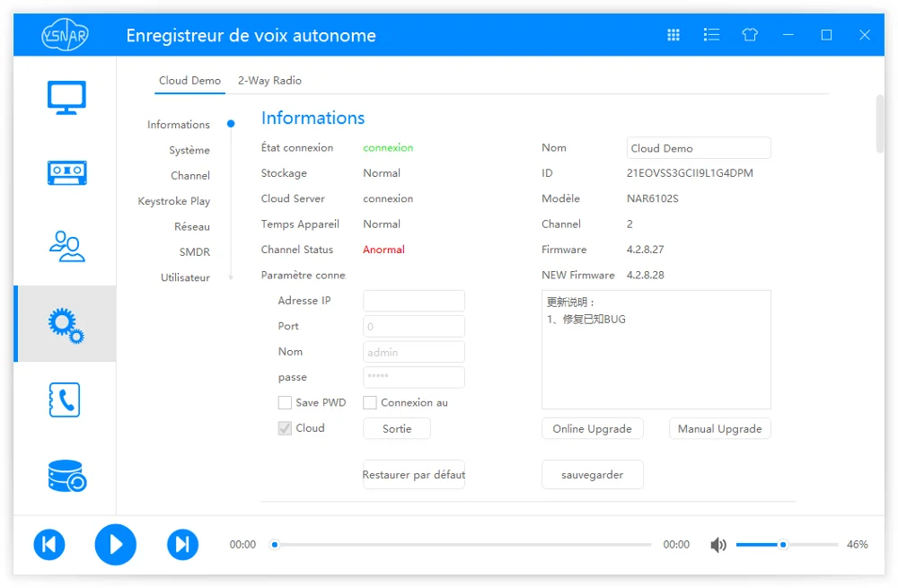Edit the Nom field containing Cloud Demo

point(699,148)
